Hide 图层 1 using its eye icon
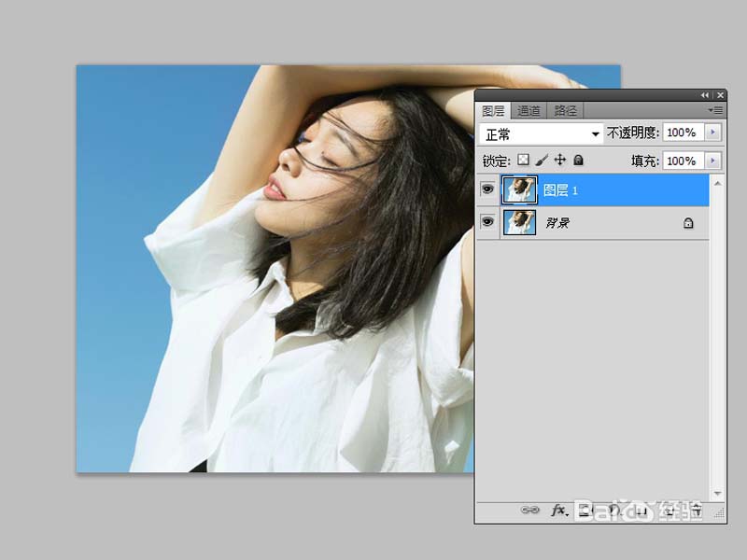 (x=487, y=189)
